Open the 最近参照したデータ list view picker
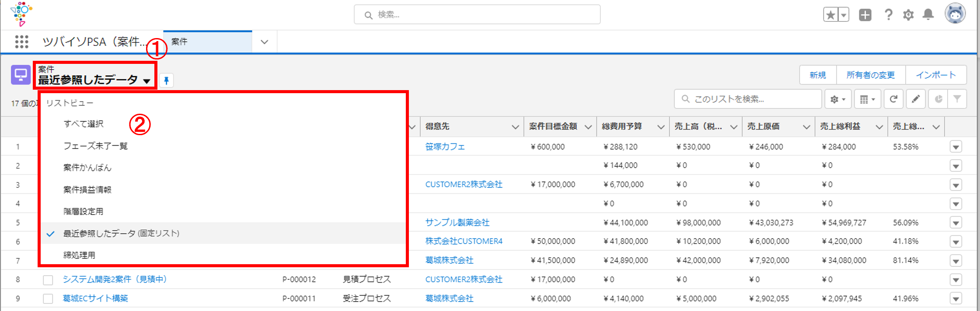Image resolution: width=980 pixels, height=311 pixels. (94, 80)
